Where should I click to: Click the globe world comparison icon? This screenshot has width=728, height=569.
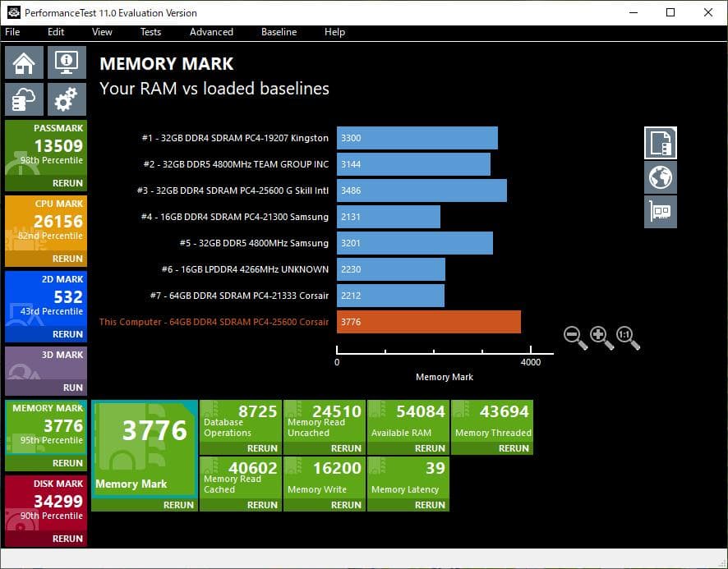pyautogui.click(x=661, y=177)
